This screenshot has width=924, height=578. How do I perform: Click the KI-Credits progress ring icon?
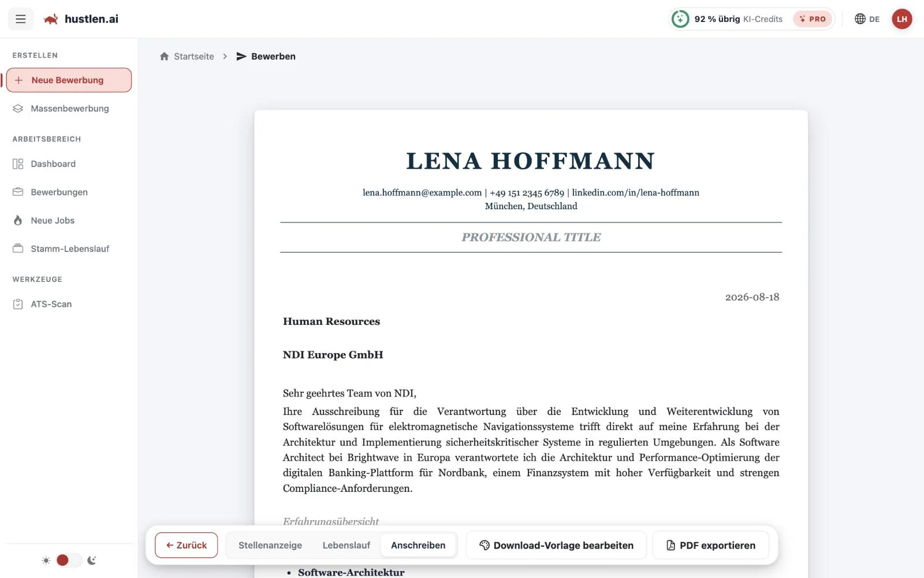click(680, 19)
